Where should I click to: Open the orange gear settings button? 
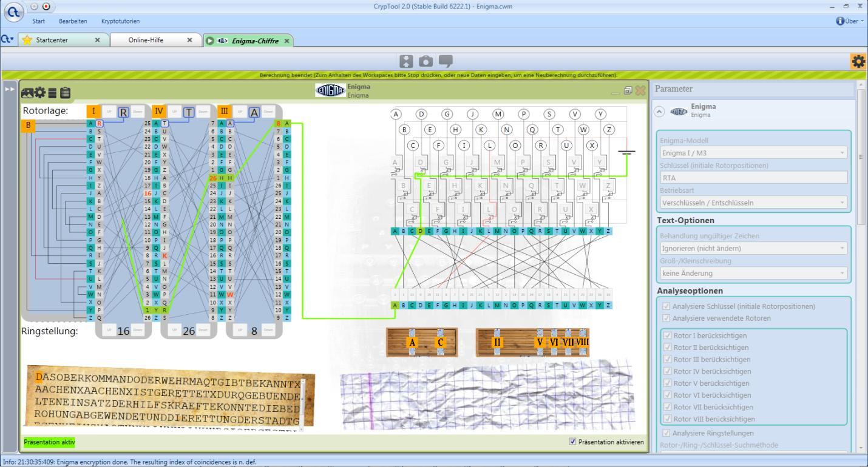click(x=858, y=61)
